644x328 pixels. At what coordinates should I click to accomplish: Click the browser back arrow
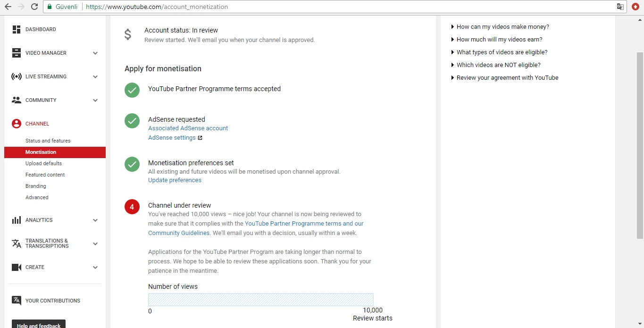click(x=8, y=7)
